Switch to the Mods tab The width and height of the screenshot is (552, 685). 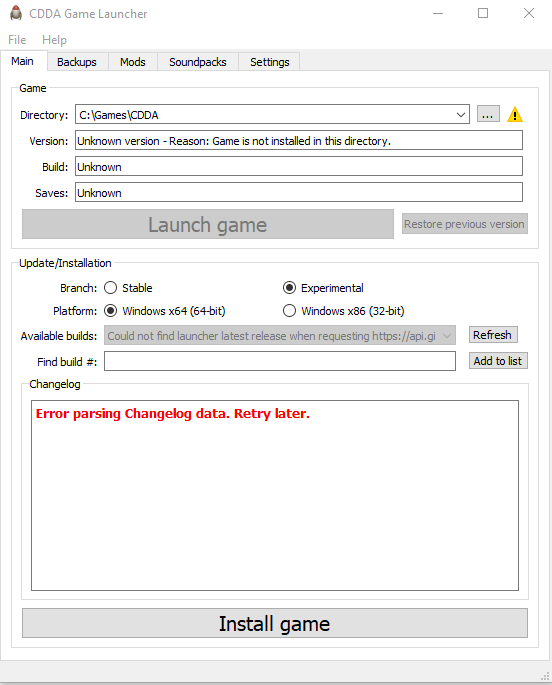coord(133,62)
